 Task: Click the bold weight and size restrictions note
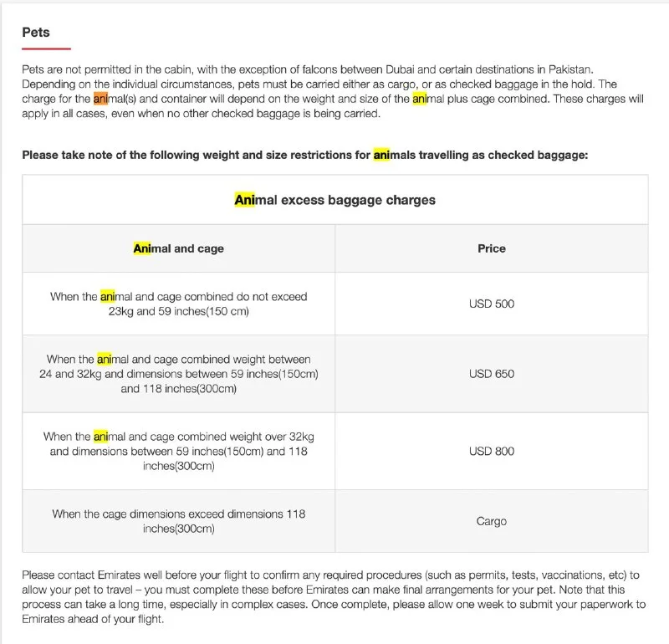(x=305, y=155)
